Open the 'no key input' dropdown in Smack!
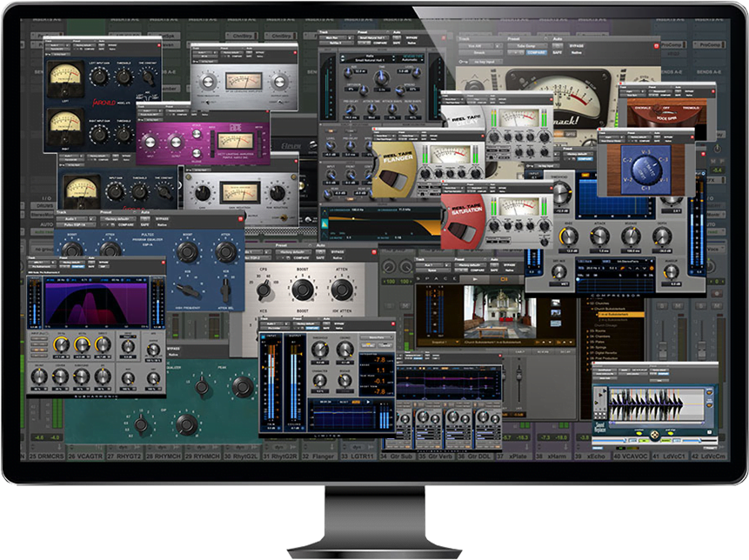This screenshot has width=749, height=560. click(487, 62)
